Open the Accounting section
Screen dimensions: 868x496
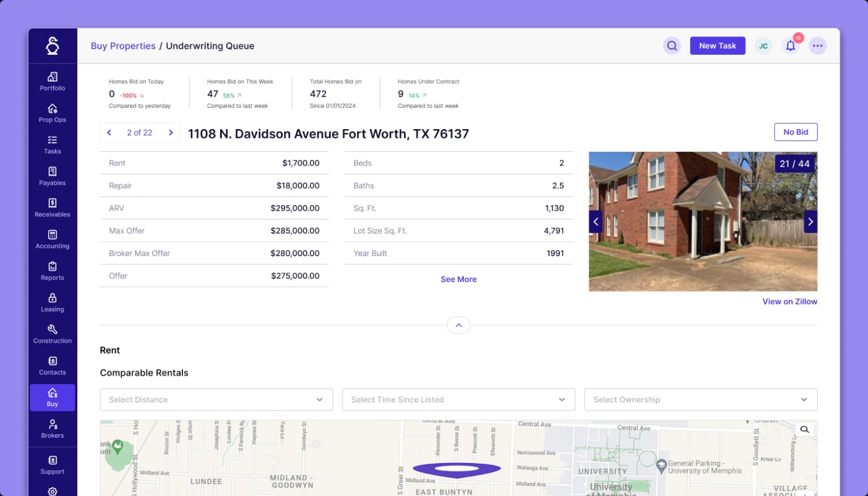[x=52, y=240]
